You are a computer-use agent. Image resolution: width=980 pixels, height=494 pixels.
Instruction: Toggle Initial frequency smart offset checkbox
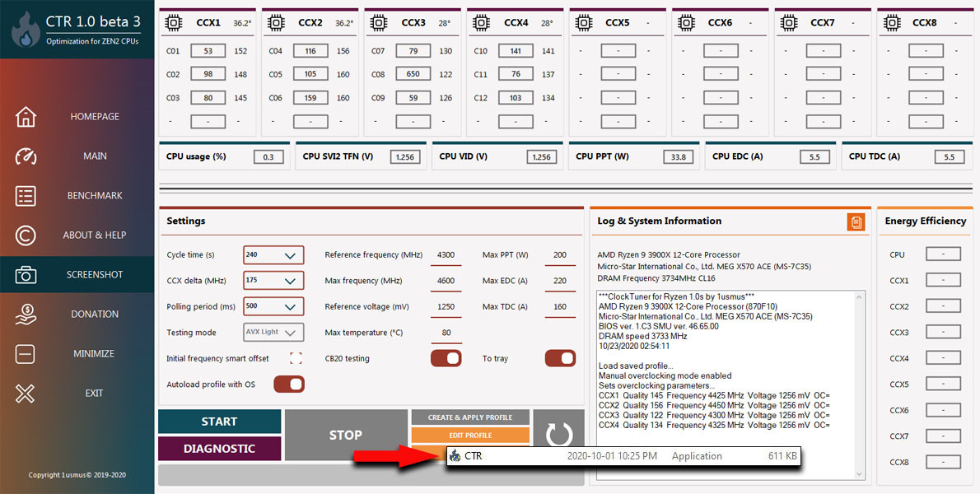pyautogui.click(x=296, y=358)
